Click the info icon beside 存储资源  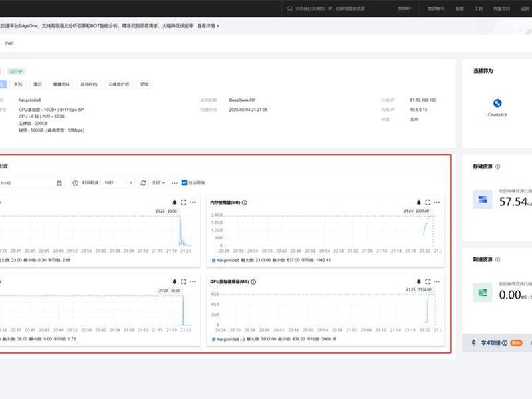point(497,166)
